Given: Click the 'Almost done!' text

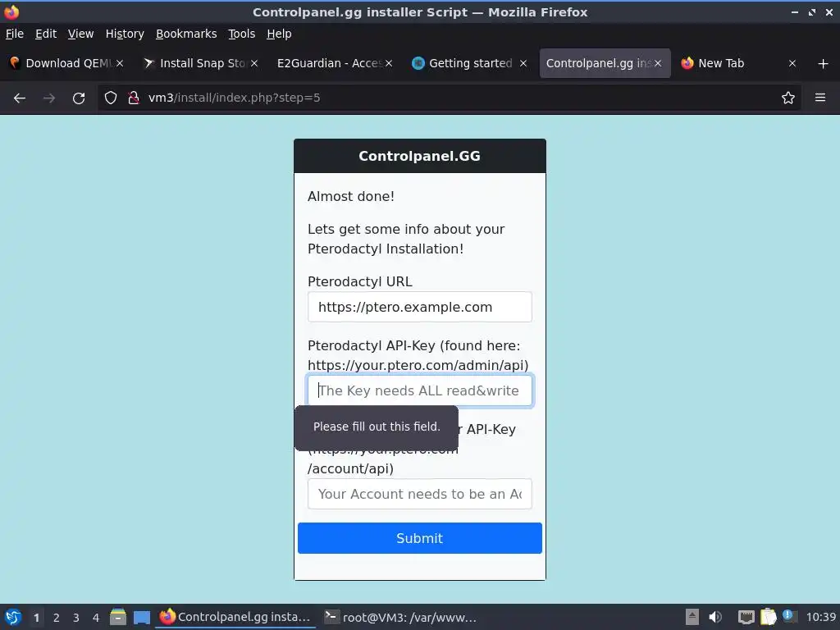Looking at the screenshot, I should pos(351,196).
